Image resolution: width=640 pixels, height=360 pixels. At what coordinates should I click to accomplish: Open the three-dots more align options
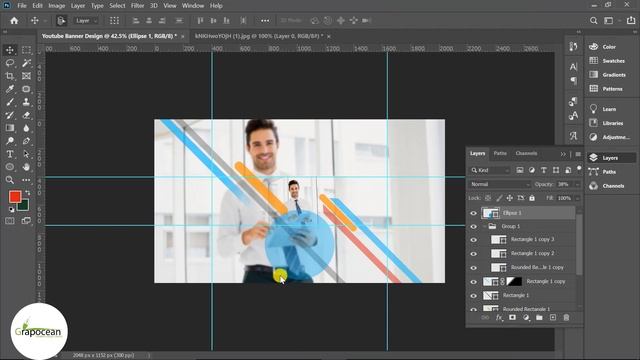point(265,20)
